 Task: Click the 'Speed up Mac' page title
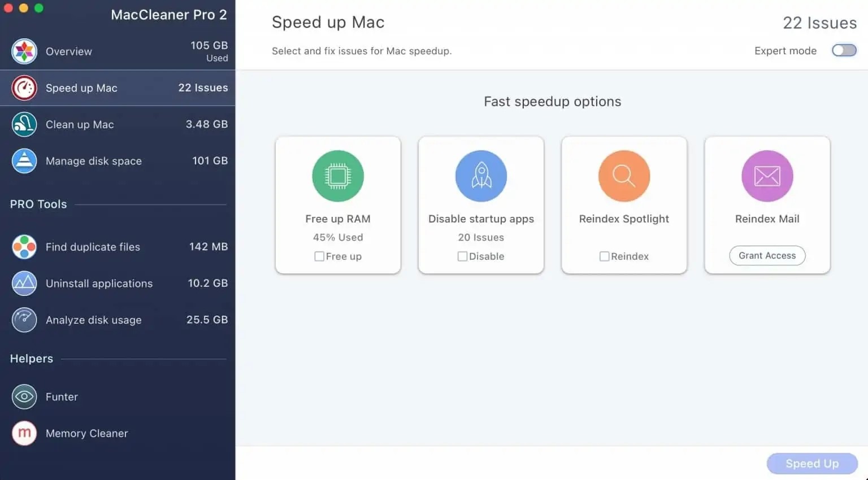coord(328,23)
